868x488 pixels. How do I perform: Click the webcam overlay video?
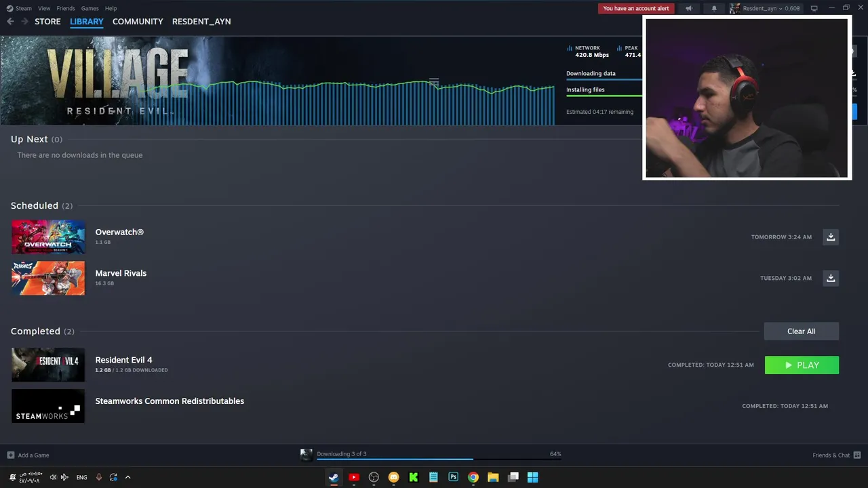[747, 98]
